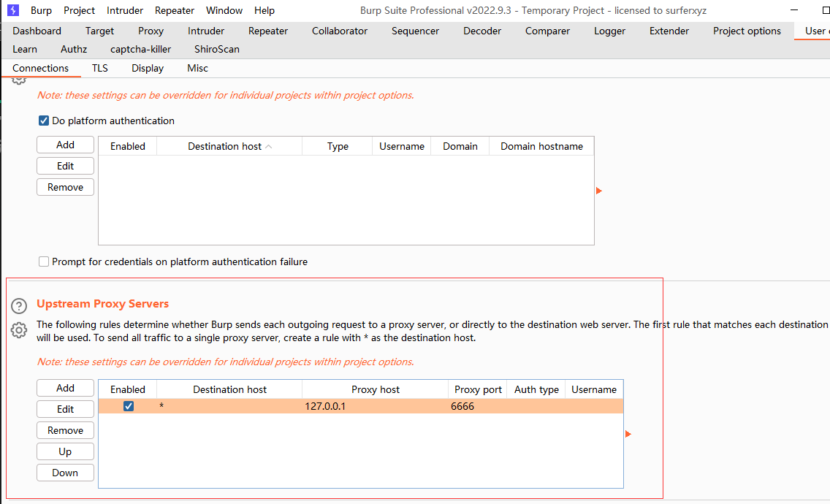Enable Prompt for credentials on failure
The width and height of the screenshot is (830, 504).
click(x=44, y=261)
